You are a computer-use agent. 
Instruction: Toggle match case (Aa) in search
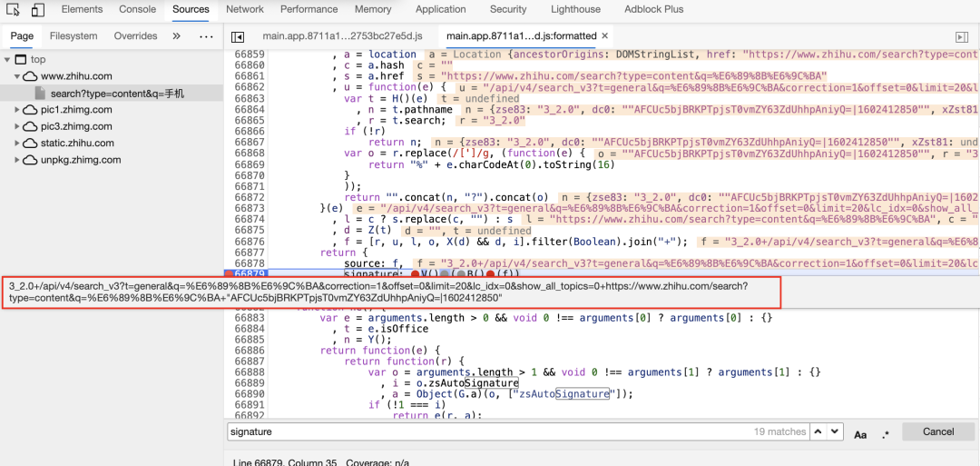click(x=860, y=434)
